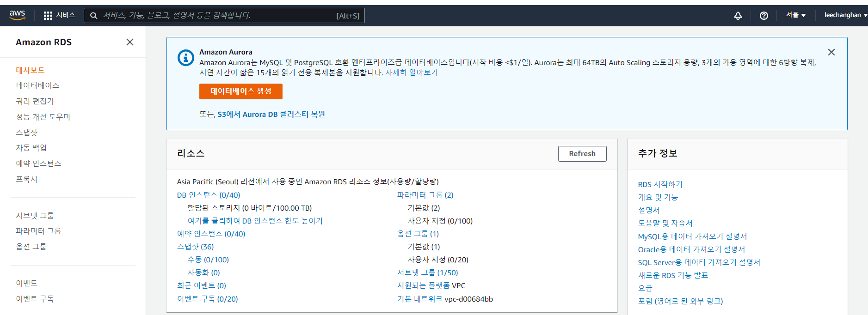Open 이벤트 구독 (0/20) resource link
Screen dimensions: 868x315
(207, 299)
